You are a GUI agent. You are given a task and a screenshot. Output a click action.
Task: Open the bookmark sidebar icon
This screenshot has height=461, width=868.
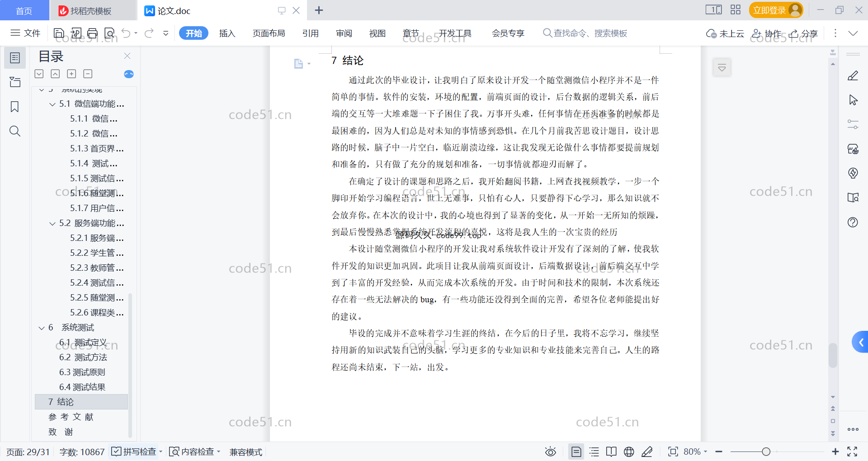coord(15,107)
